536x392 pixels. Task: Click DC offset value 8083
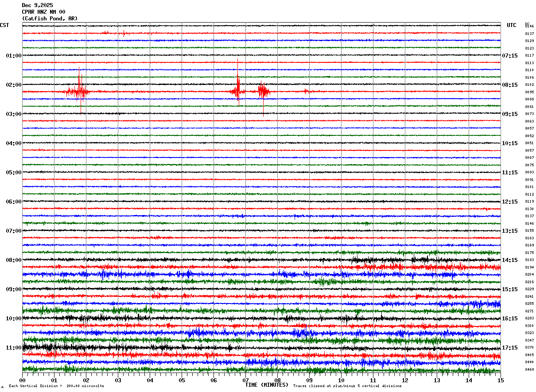[x=529, y=173]
